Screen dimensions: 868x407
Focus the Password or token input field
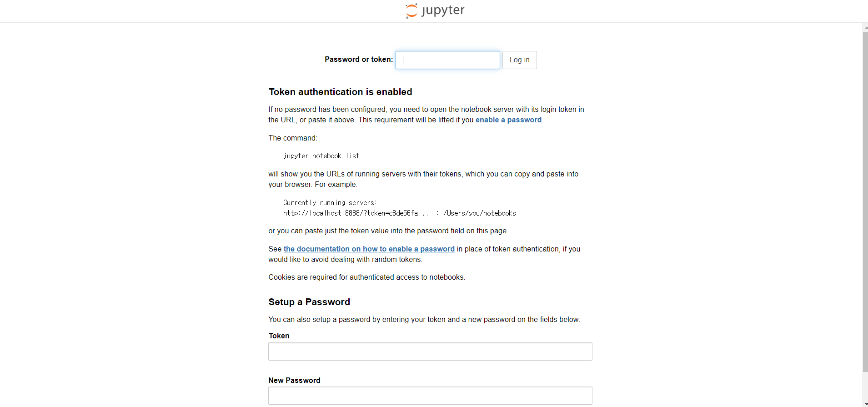coord(447,60)
